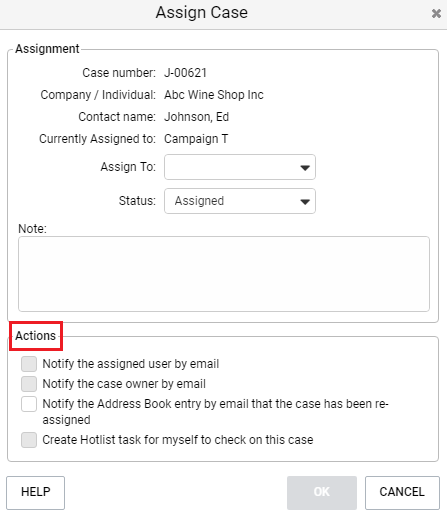Confirm the assignment with the OK button
The width and height of the screenshot is (447, 520).
tap(322, 493)
